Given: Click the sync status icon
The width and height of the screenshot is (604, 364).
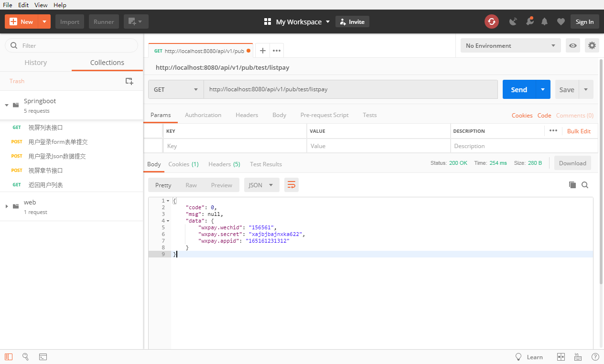Looking at the screenshot, I should 492,21.
